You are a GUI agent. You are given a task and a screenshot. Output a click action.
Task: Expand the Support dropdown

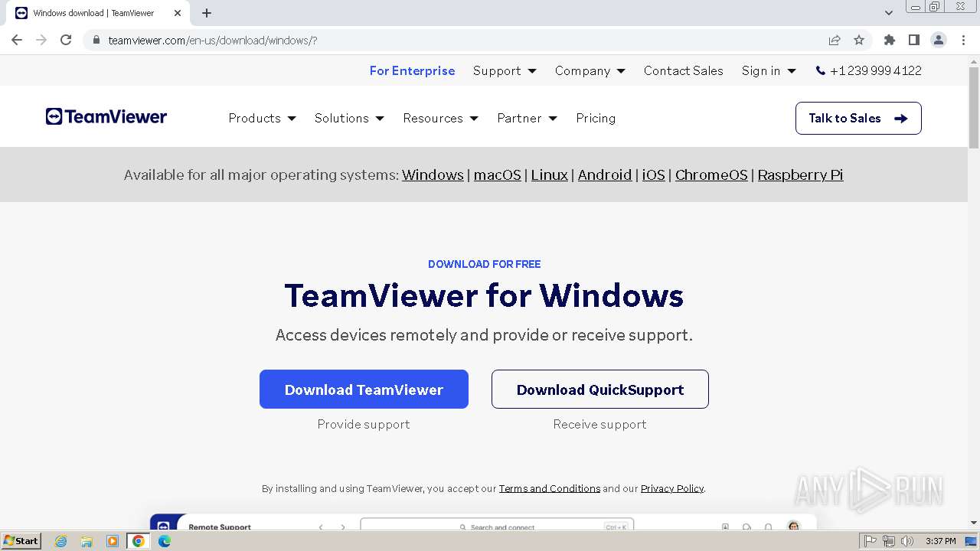click(x=505, y=70)
